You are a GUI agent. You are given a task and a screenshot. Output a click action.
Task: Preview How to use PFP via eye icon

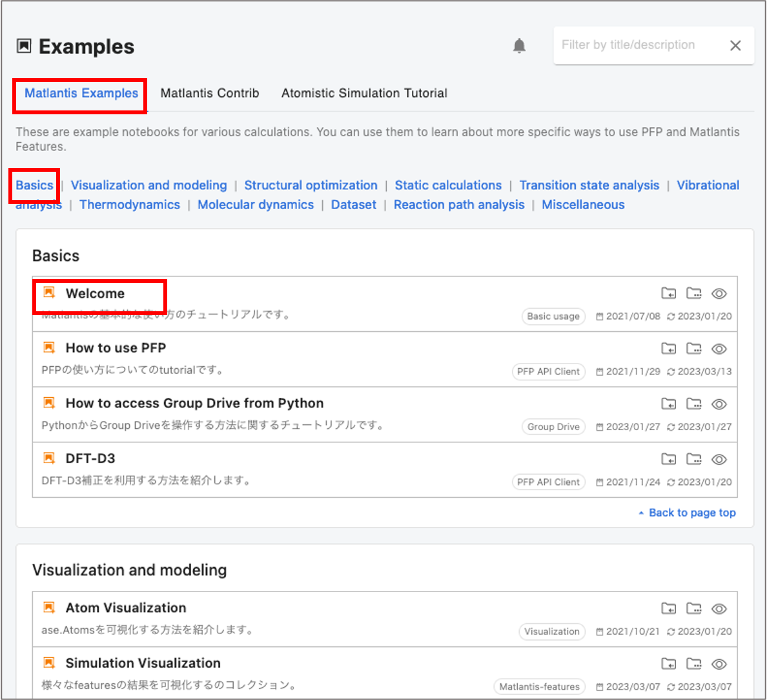click(719, 349)
